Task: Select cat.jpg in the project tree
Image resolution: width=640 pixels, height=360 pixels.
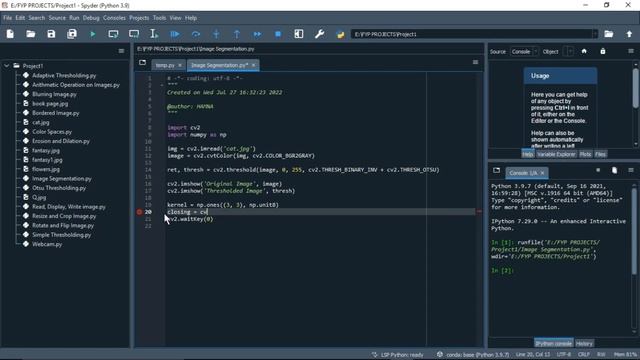Action: pos(41,122)
